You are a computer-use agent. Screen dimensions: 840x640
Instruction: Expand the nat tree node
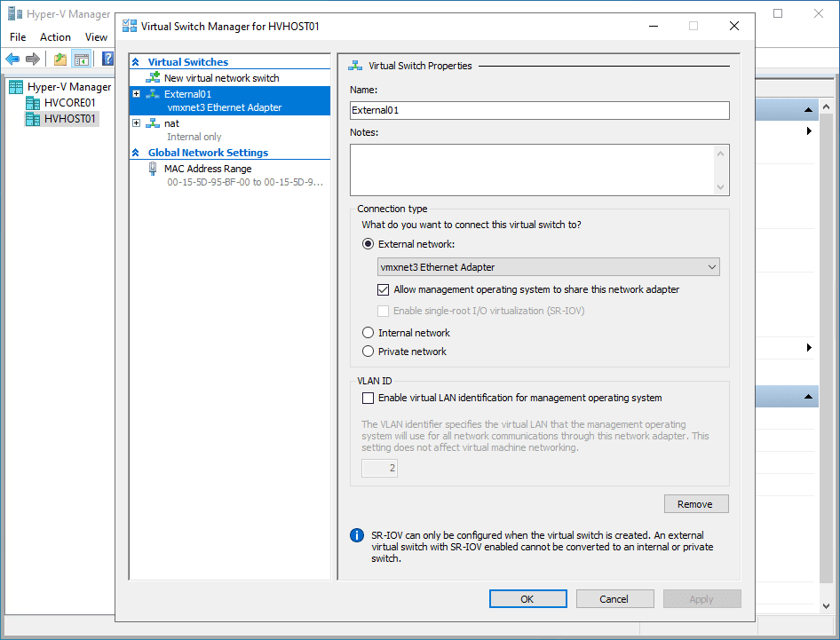pyautogui.click(x=137, y=123)
